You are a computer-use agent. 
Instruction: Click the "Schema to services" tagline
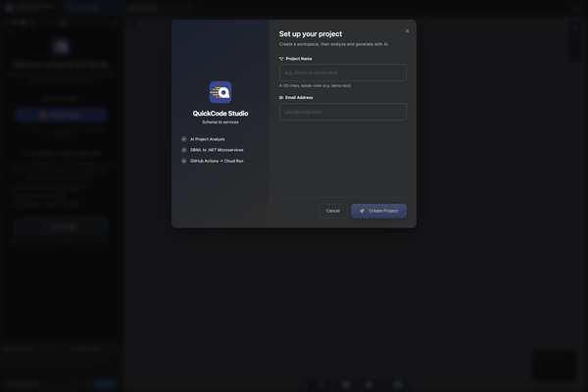coord(220,122)
